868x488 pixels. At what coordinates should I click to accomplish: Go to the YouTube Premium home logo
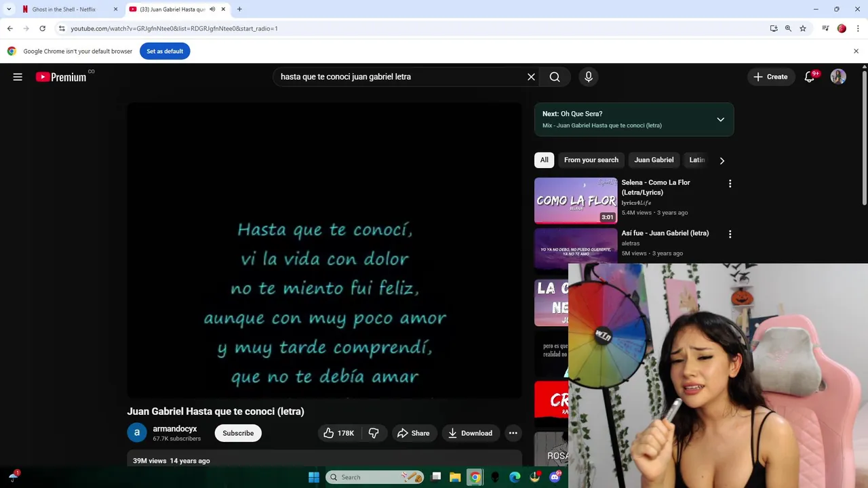[x=61, y=77]
